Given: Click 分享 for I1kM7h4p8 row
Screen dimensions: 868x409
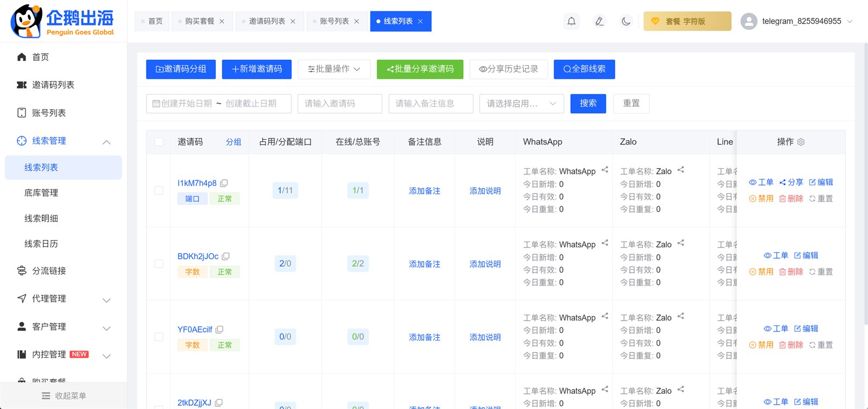Looking at the screenshot, I should pos(791,182).
